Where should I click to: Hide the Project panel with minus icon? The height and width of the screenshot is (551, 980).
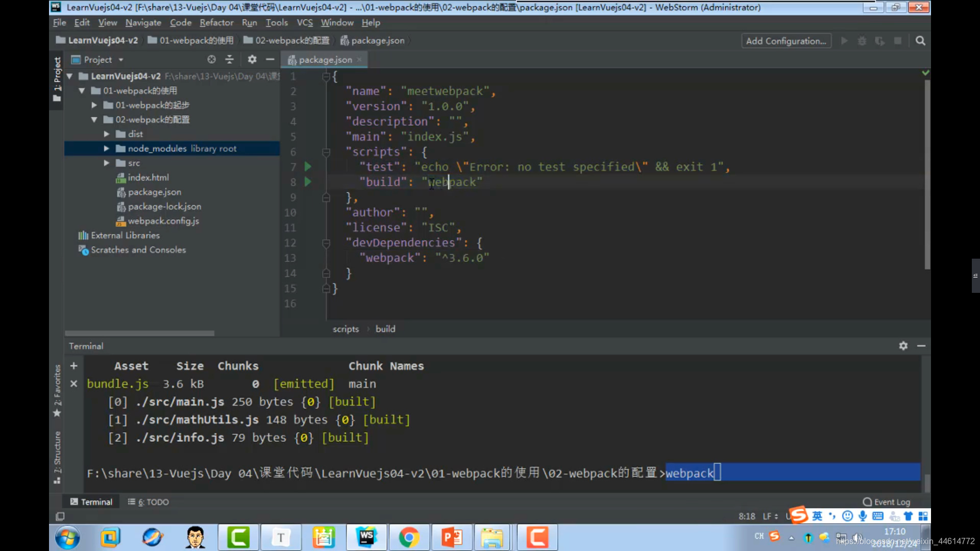pyautogui.click(x=270, y=60)
